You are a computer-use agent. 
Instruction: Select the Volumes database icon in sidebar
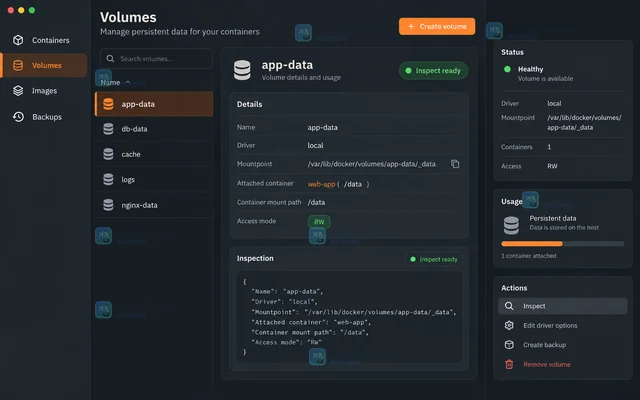click(x=18, y=65)
